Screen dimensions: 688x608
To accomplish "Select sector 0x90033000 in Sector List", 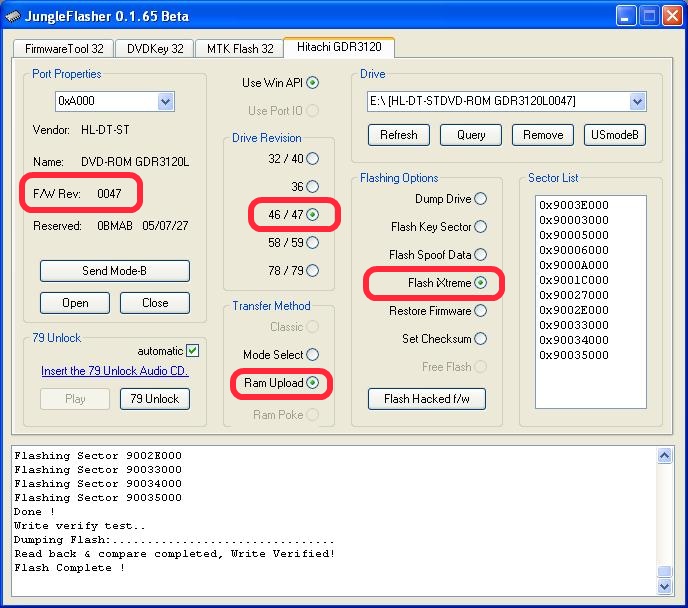I will coord(573,325).
